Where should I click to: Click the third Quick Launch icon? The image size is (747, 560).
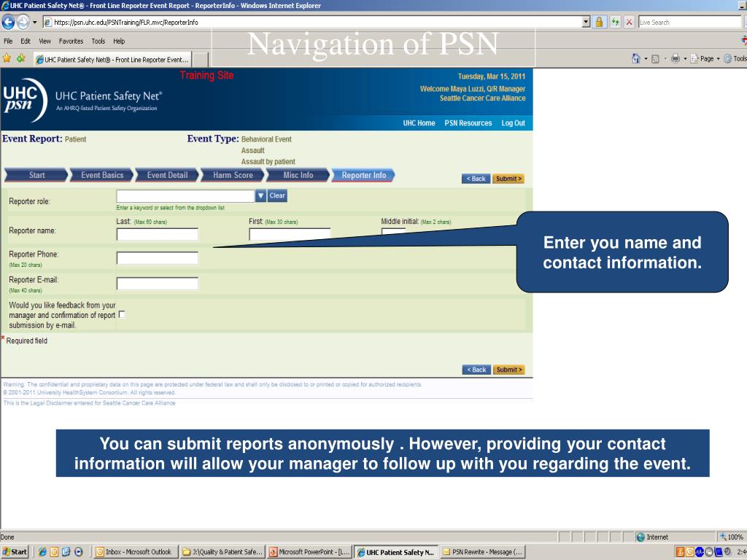tap(66, 552)
